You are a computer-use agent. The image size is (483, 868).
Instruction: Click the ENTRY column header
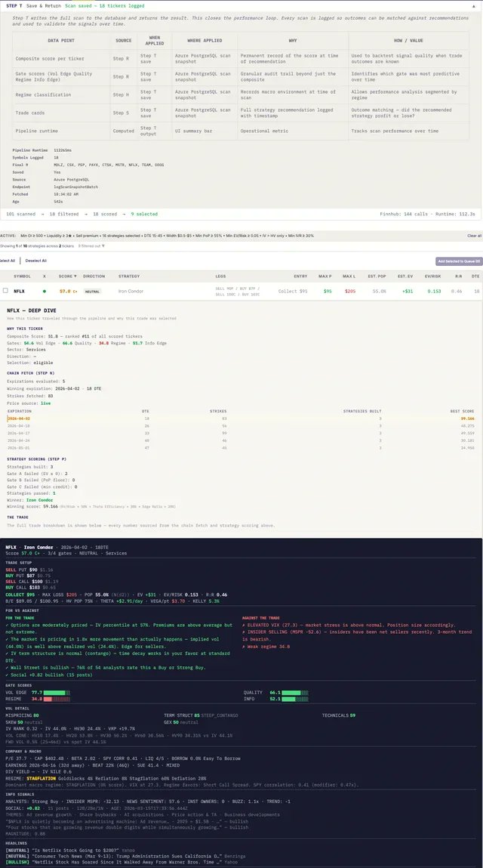point(300,276)
